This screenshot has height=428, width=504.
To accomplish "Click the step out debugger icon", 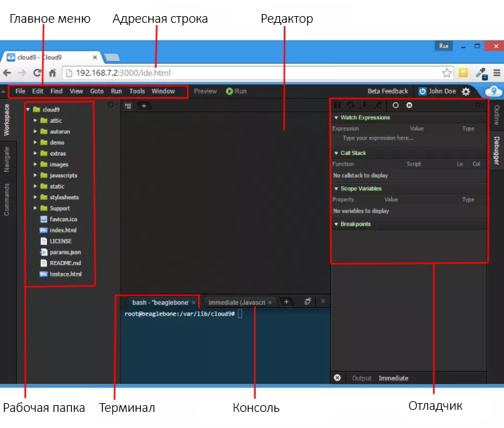I will [x=378, y=105].
